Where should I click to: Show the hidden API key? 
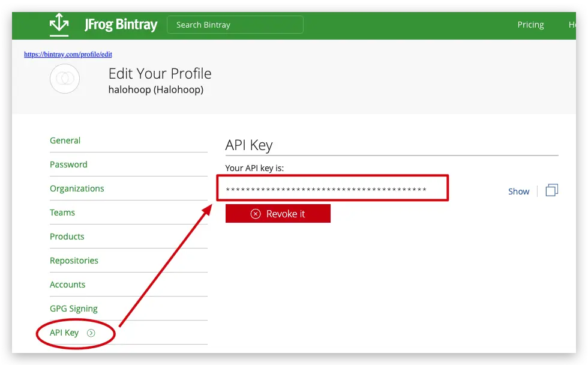[518, 192]
